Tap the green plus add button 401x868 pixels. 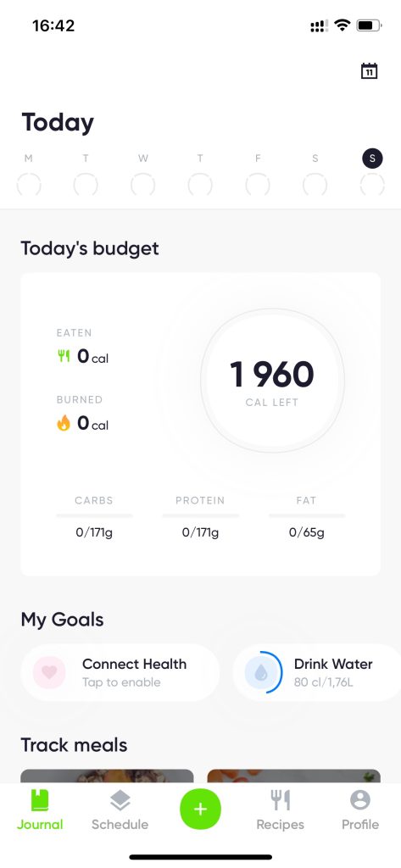[200, 810]
